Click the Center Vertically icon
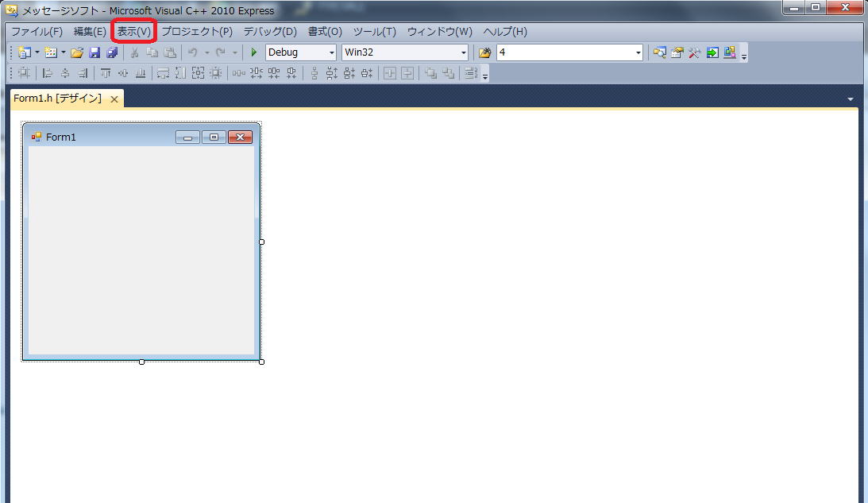This screenshot has height=503, width=868. [407, 73]
